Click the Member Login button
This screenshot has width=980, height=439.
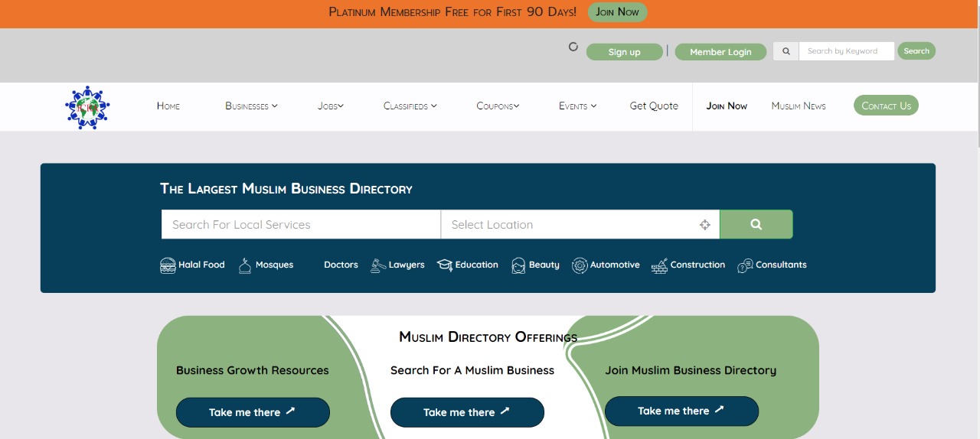point(720,52)
